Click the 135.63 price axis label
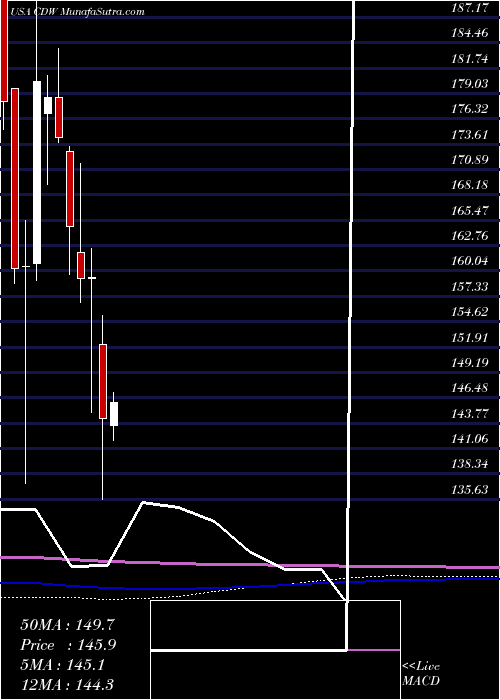The height and width of the screenshot is (700, 500). (468, 490)
